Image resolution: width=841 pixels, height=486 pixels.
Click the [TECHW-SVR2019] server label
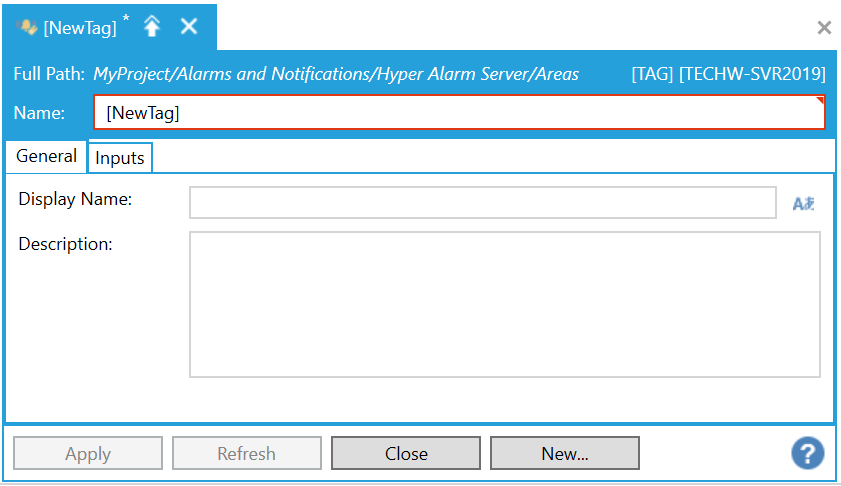pyautogui.click(x=752, y=74)
